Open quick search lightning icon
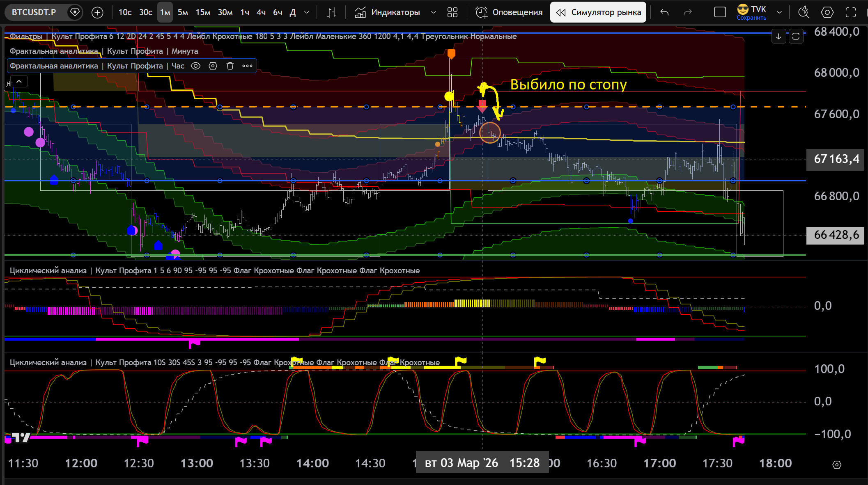Image resolution: width=868 pixels, height=485 pixels. click(x=804, y=13)
